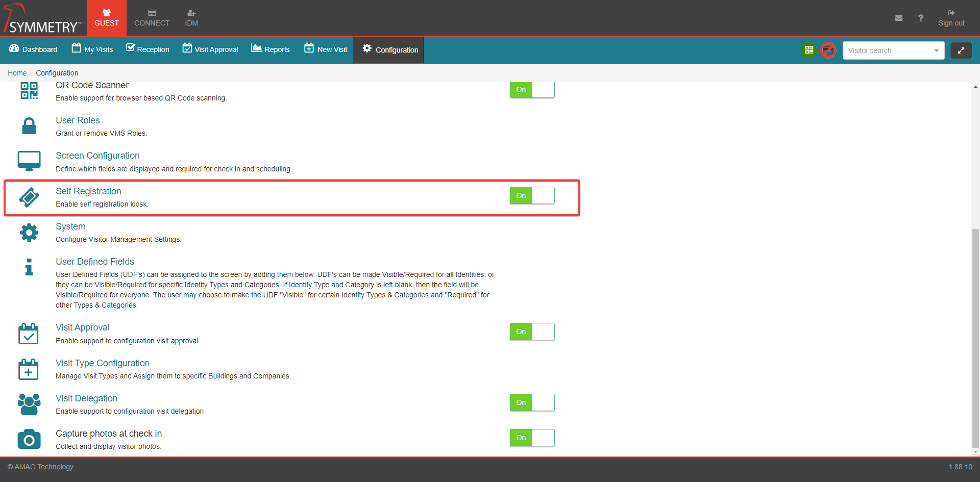Click the Dashboard palette icon
This screenshot has height=482, width=980.
point(14,48)
